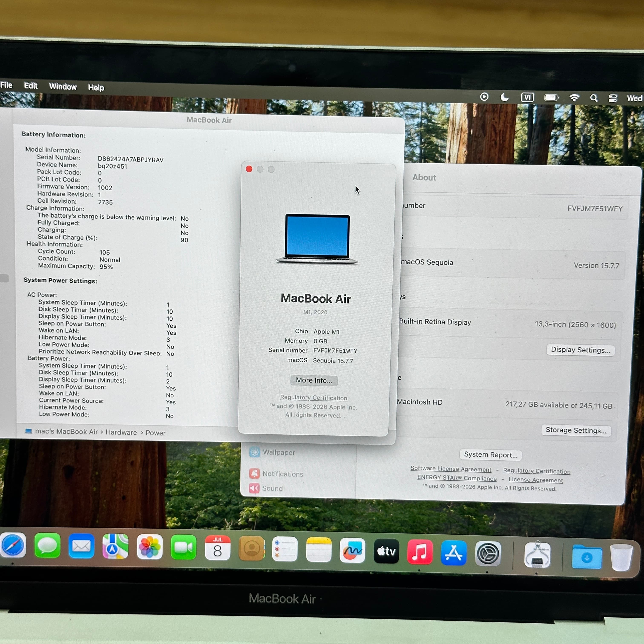
Task: Select Macintosh HD storage row
Action: coord(507,404)
